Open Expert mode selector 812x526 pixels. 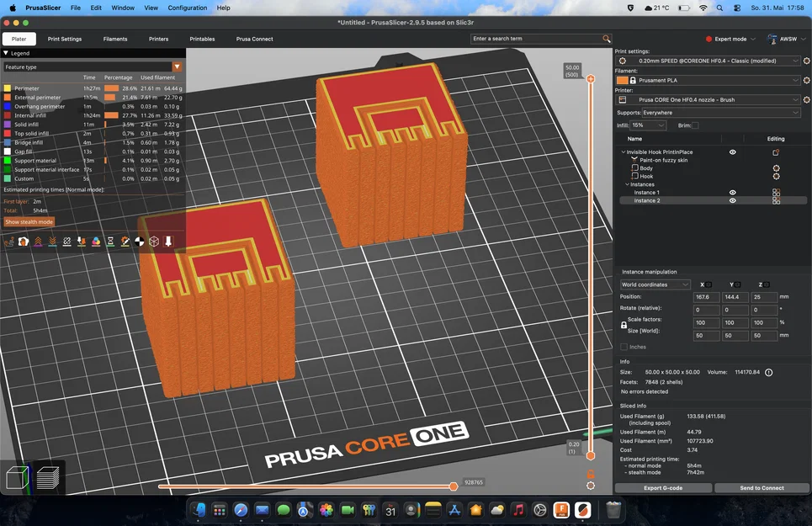(730, 39)
